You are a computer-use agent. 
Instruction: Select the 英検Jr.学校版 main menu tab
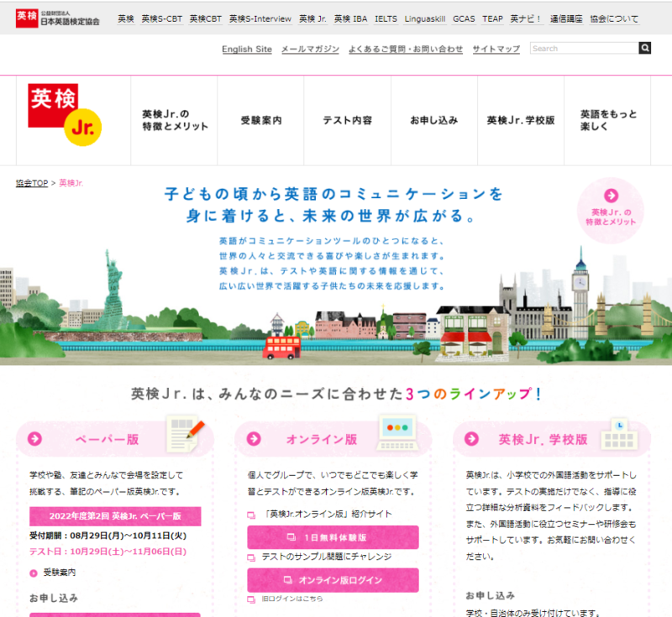[521, 120]
